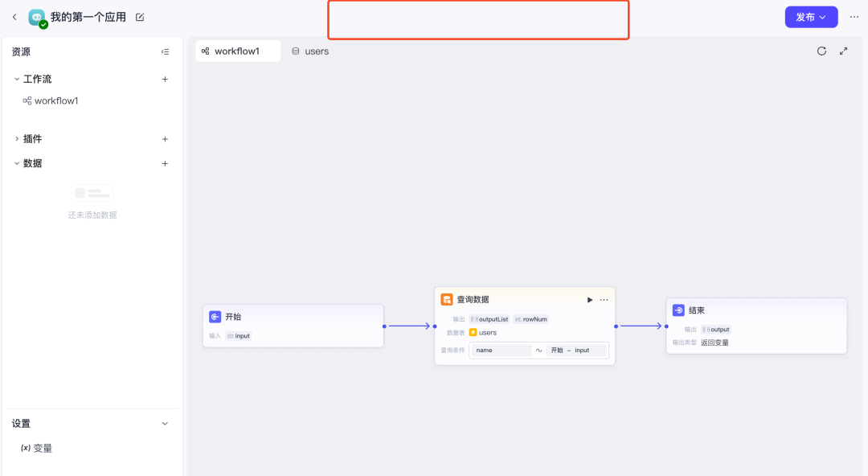Viewport: 868px width, 476px height.
Task: Collapse the 资源 sidebar panel
Action: tap(165, 51)
